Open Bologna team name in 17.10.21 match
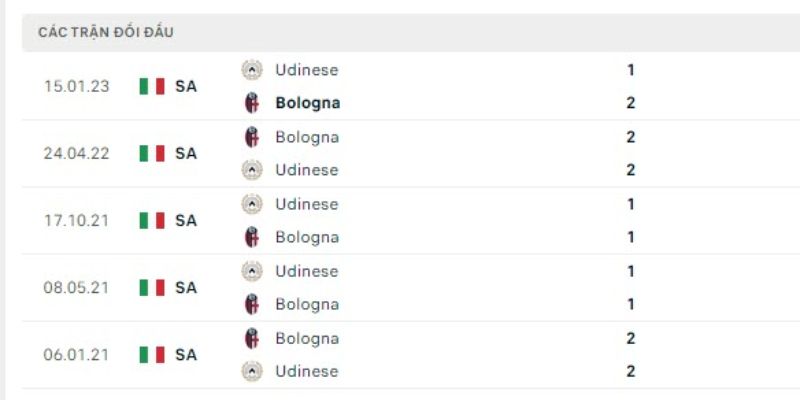Screen dimensions: 800x400 pyautogui.click(x=306, y=237)
